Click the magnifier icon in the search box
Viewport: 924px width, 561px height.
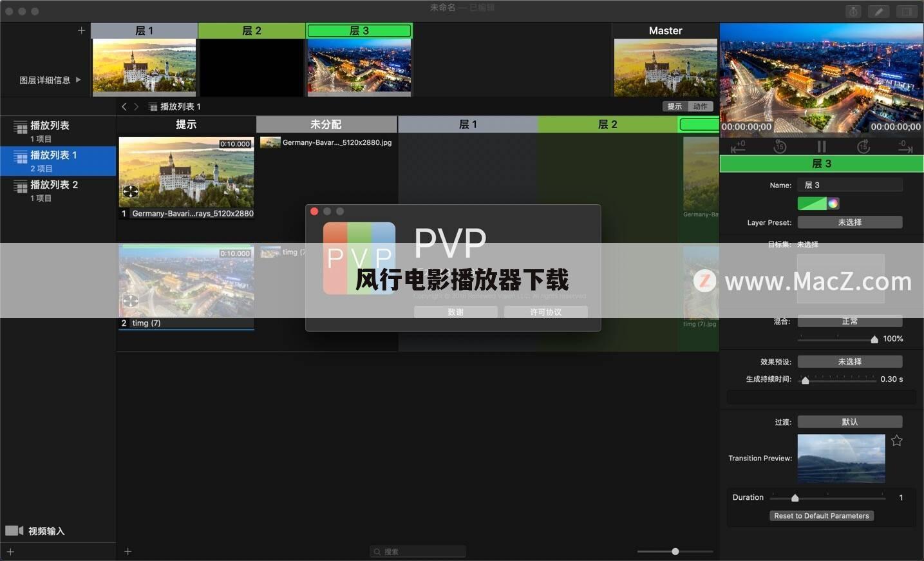coord(377,552)
